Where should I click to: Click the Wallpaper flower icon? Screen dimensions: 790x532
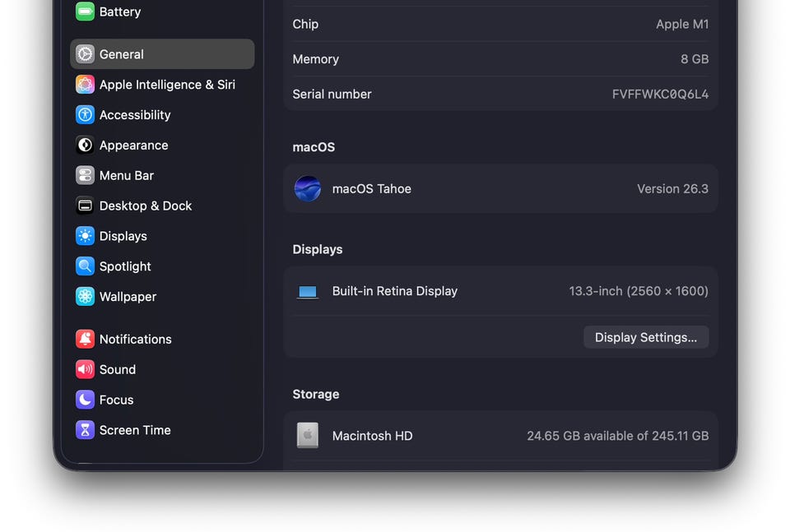(x=85, y=297)
